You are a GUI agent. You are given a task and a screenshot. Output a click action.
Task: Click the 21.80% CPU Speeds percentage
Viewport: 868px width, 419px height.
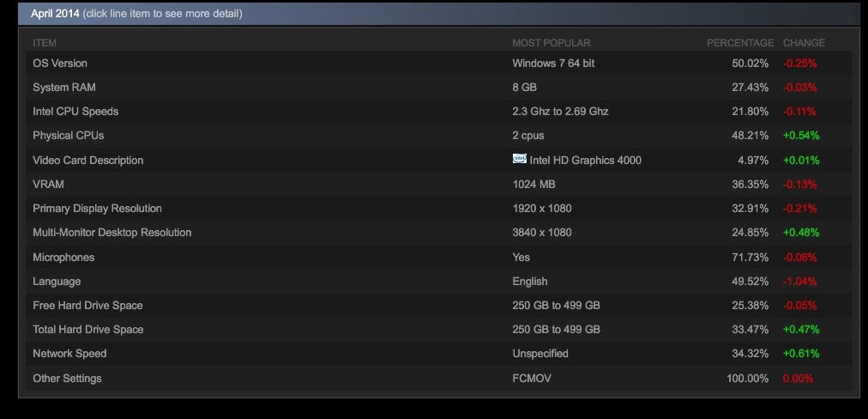pyautogui.click(x=750, y=112)
